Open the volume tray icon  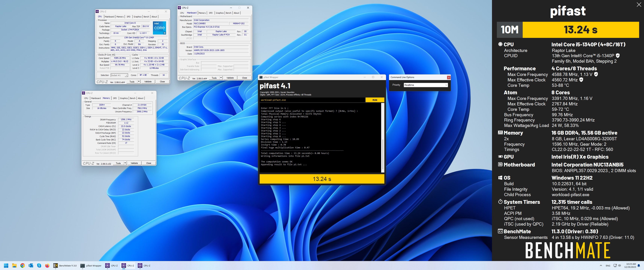point(619,265)
